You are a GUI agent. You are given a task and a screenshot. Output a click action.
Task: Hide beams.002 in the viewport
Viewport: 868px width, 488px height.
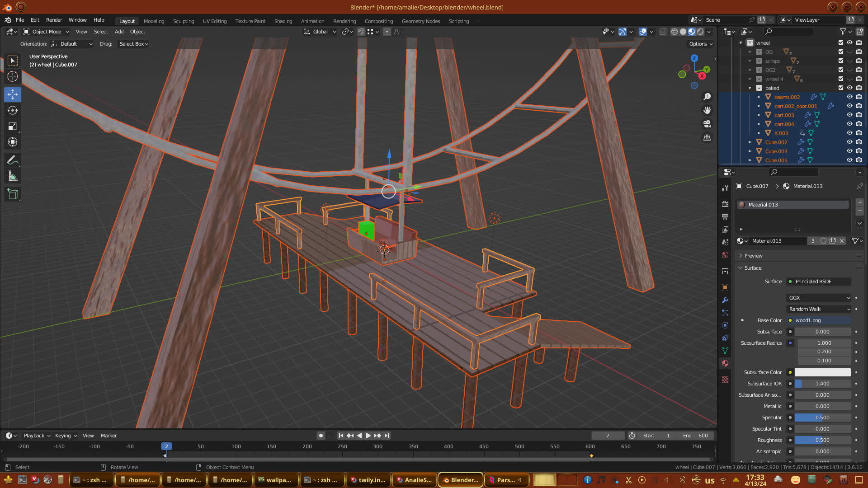point(849,97)
